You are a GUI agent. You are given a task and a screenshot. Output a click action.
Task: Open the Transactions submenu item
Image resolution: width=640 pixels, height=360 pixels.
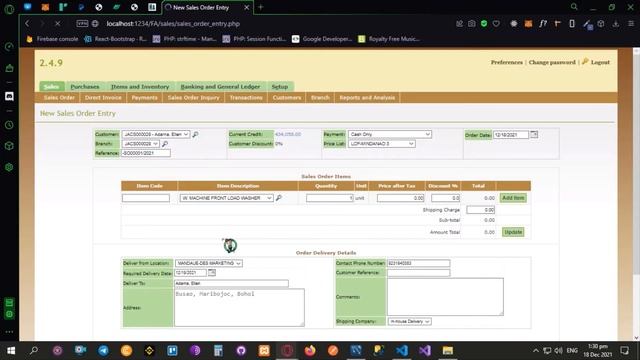tap(246, 98)
